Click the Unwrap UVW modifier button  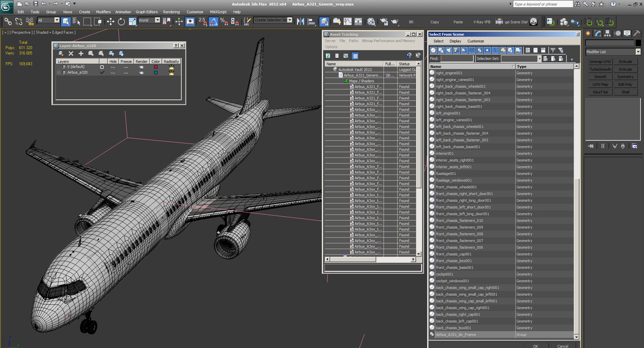(x=600, y=62)
